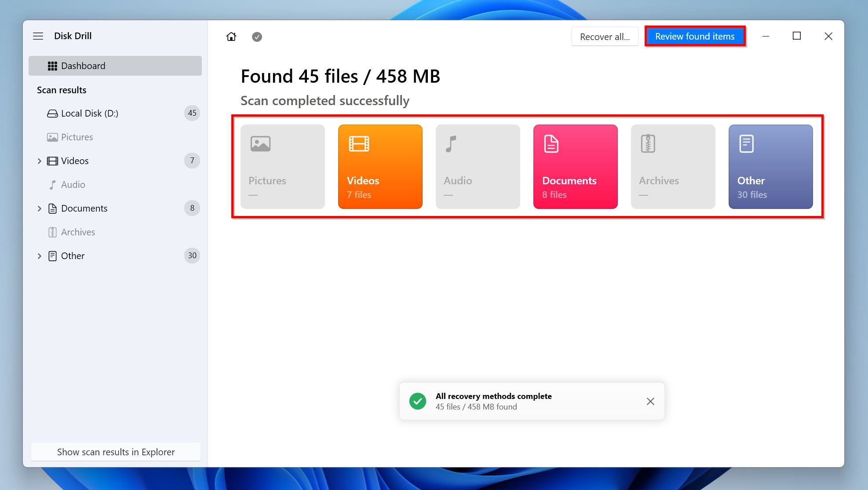
Task: Expand the Videos category in sidebar
Action: [x=39, y=161]
